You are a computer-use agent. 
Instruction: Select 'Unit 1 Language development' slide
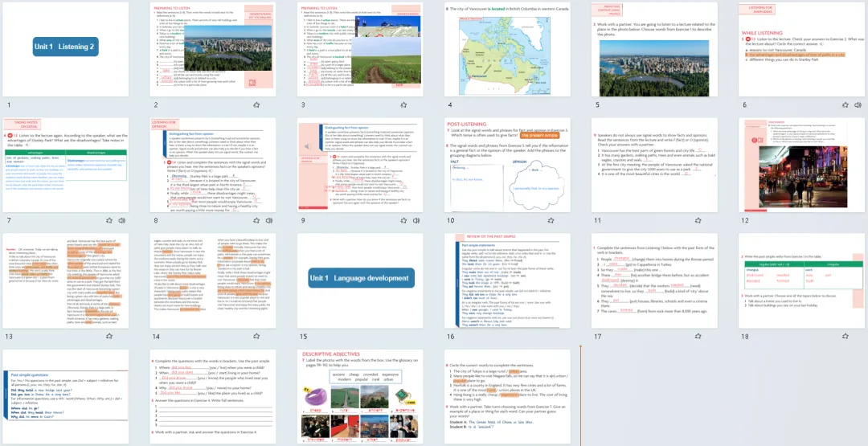(360, 280)
